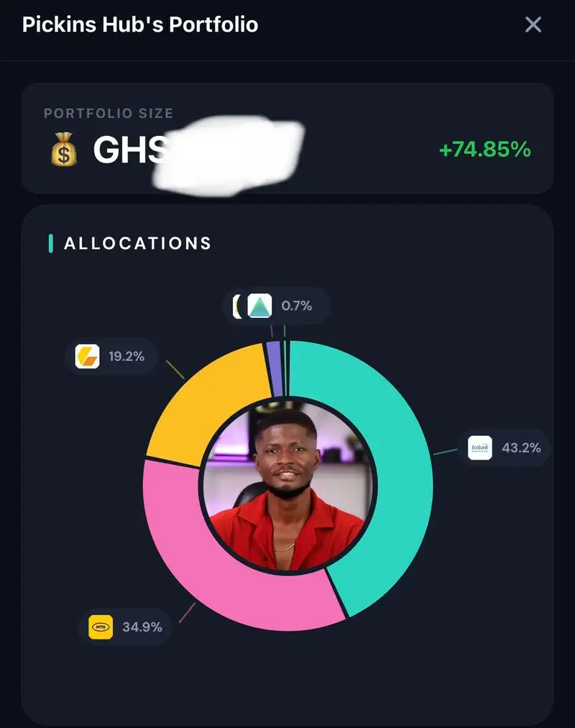The image size is (575, 728).
Task: Select the 19.2% allocation label
Action: (126, 356)
